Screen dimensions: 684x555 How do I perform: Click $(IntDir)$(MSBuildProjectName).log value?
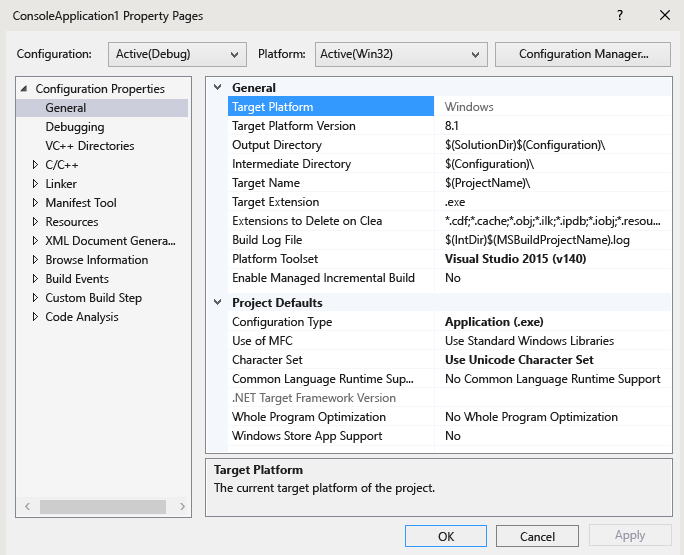(x=537, y=240)
